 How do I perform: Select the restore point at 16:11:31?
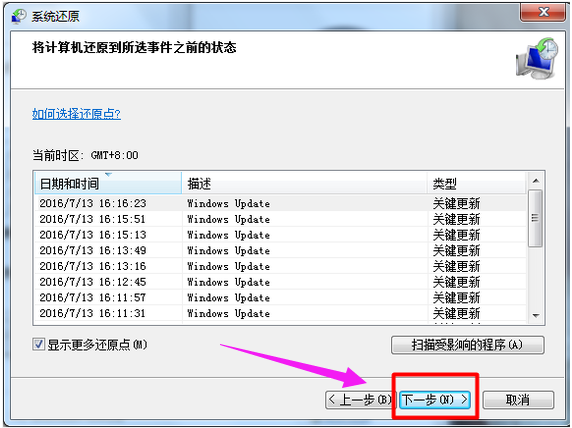281,313
